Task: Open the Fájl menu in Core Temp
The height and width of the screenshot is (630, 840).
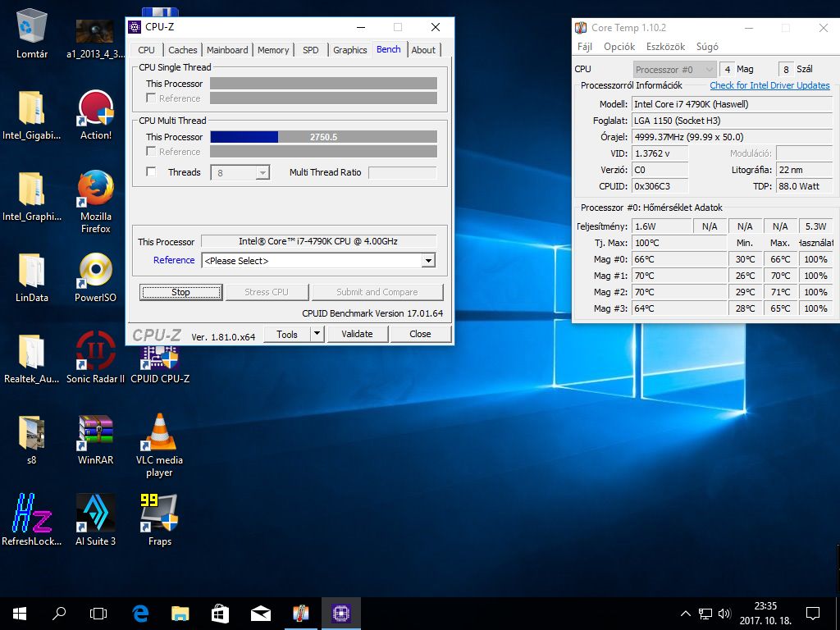Action: 584,47
